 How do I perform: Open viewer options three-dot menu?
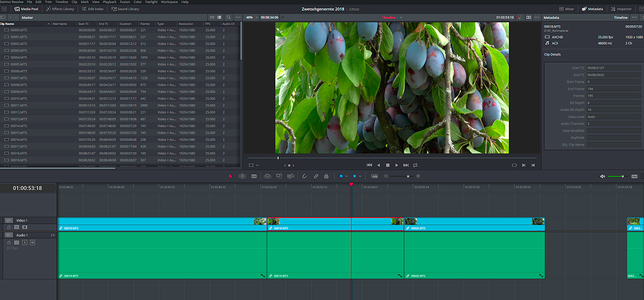(x=537, y=17)
